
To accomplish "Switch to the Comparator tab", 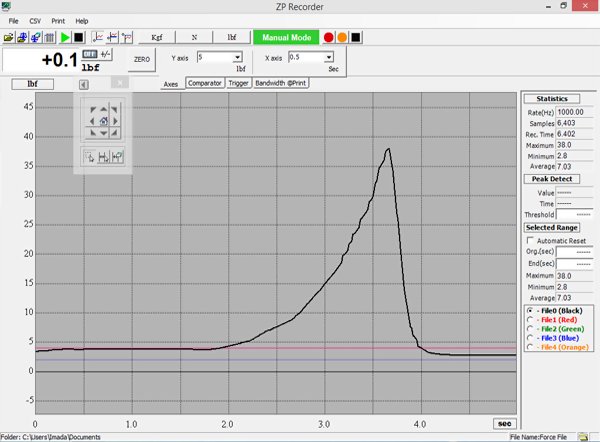I will click(204, 84).
